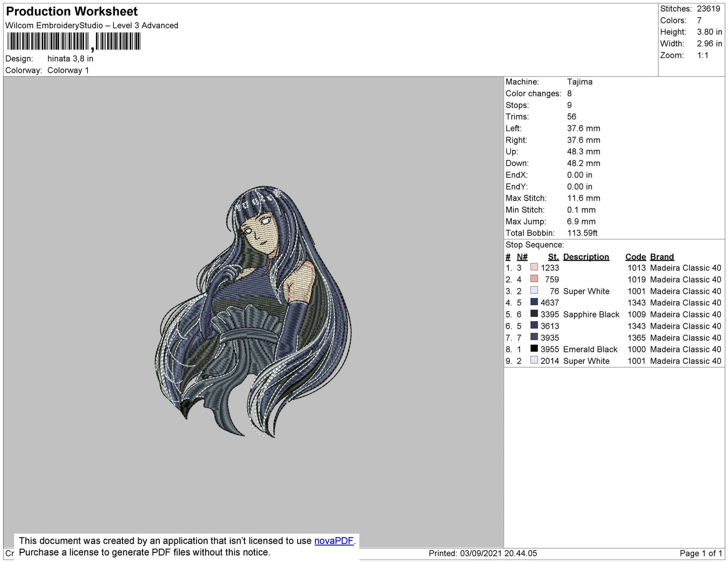Click the Width value 2.96 in

pos(709,43)
